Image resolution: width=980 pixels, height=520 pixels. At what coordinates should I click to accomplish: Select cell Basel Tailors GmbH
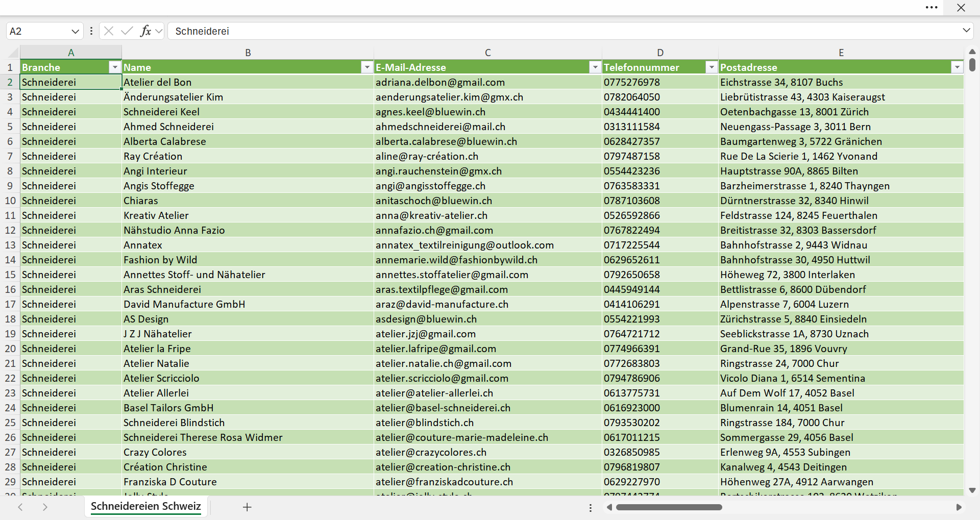tap(248, 408)
